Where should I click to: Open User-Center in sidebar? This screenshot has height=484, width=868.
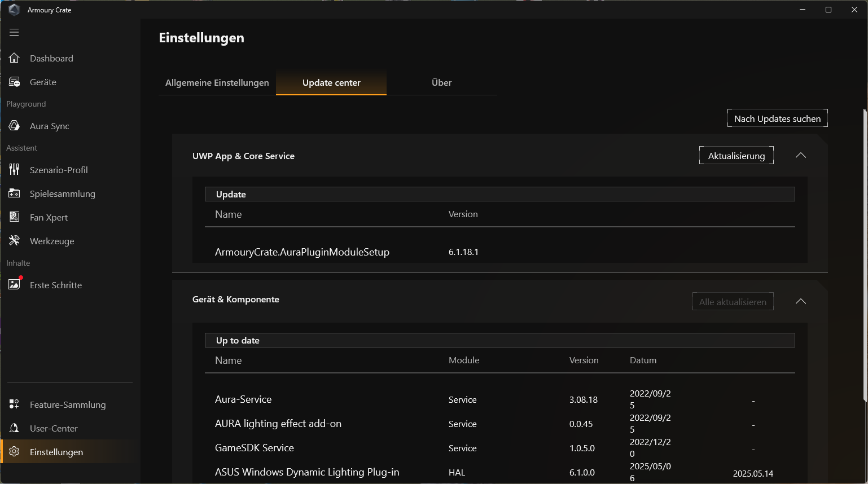[x=54, y=428]
